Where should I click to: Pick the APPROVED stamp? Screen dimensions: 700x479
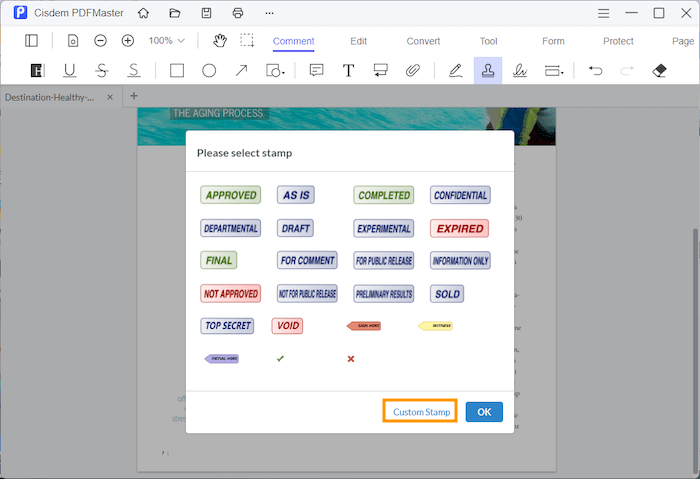click(x=230, y=195)
